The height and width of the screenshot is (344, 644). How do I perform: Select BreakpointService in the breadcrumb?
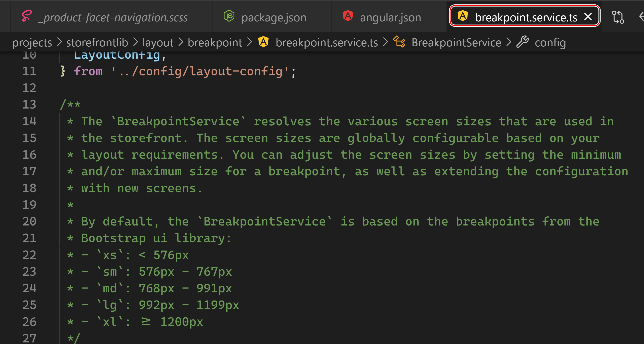click(x=456, y=43)
